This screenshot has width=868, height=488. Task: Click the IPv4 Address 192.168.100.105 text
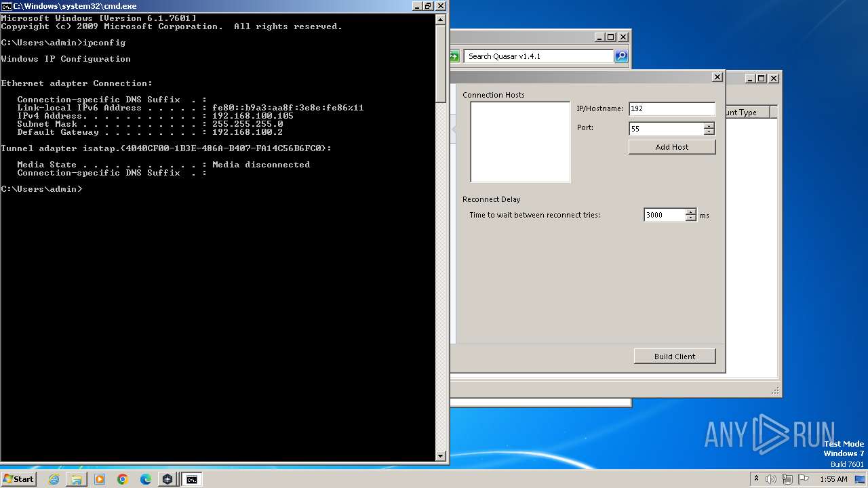[253, 116]
